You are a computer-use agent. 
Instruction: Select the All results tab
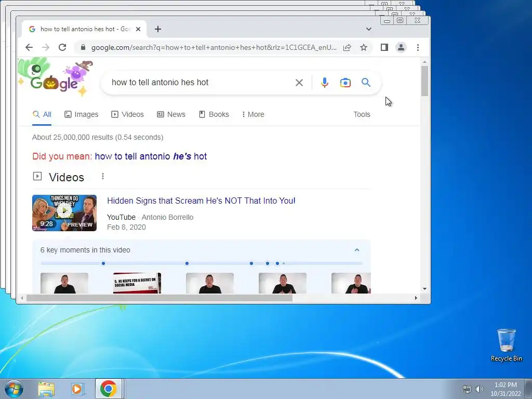(x=42, y=114)
